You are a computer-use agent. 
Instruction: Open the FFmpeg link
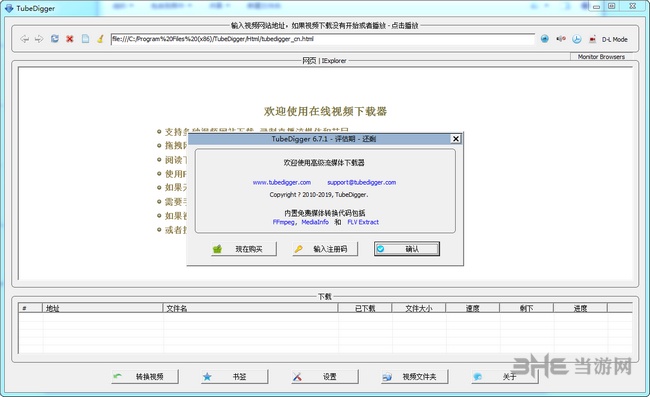[x=284, y=222]
